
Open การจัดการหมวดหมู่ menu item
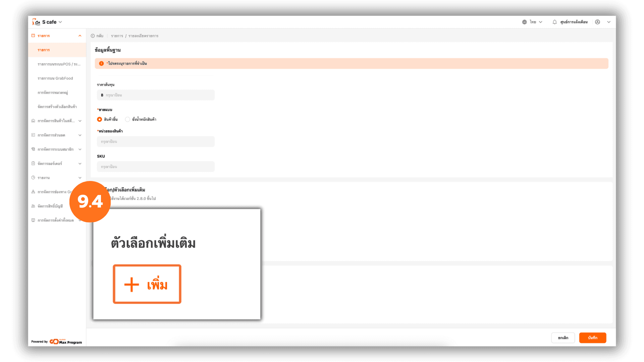tap(53, 93)
